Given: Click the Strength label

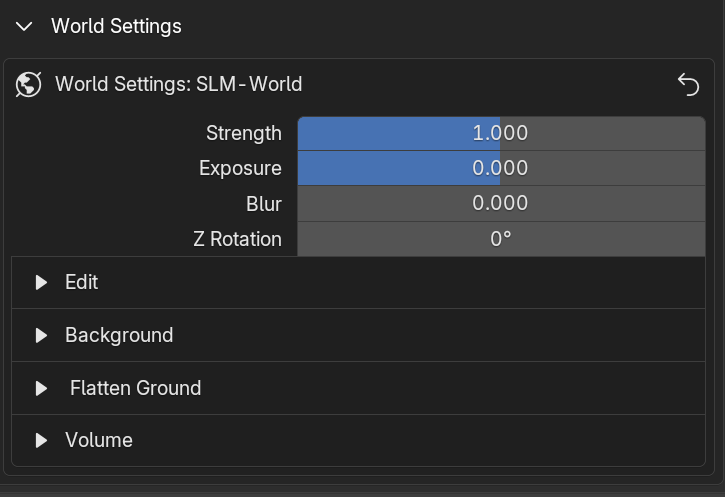Looking at the screenshot, I should [x=244, y=134].
